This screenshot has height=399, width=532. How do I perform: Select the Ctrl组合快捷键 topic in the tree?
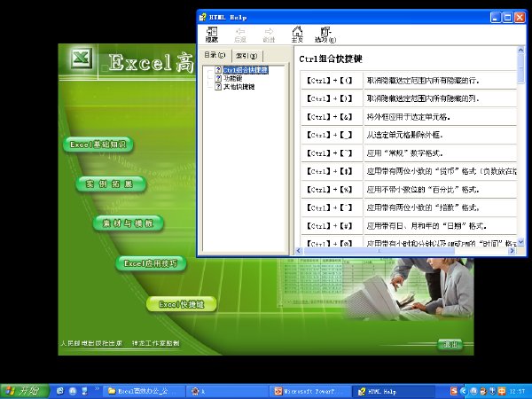point(246,70)
